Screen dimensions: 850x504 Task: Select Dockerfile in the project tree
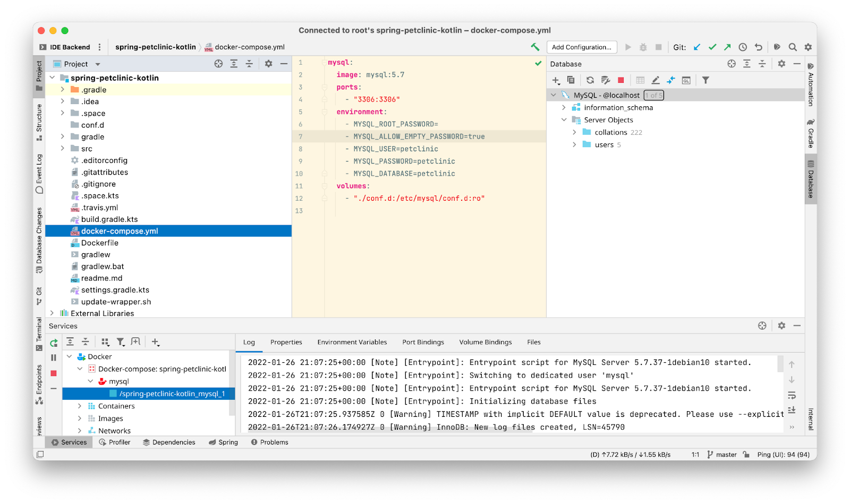point(100,243)
